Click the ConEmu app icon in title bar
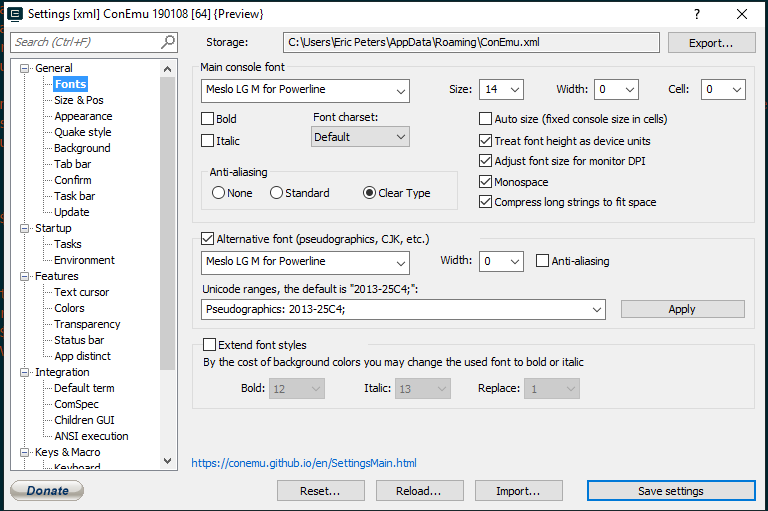The image size is (768, 511). pos(15,14)
